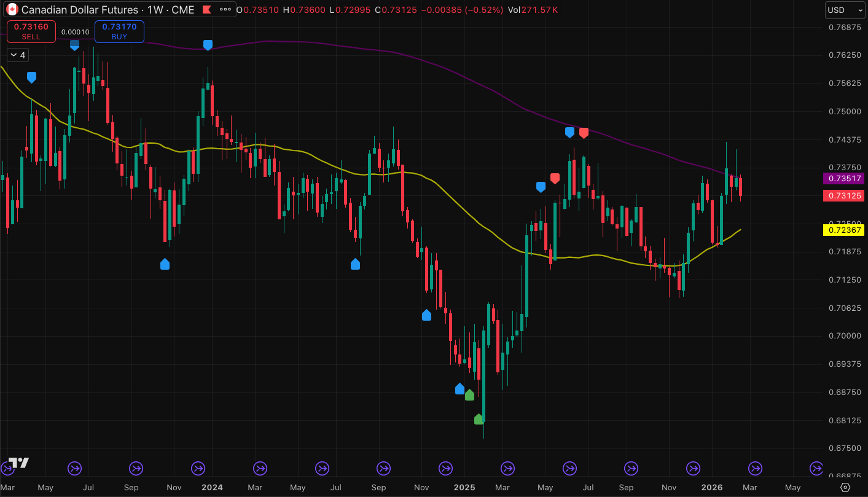The image size is (868, 497).
Task: Click the contract roll icon near Sep 2025
Action: [x=631, y=469]
